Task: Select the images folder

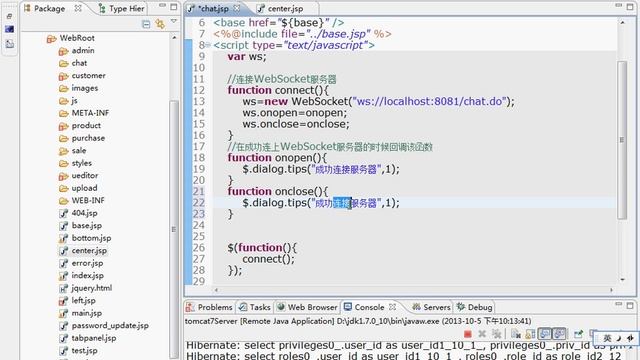Action: (x=78, y=88)
